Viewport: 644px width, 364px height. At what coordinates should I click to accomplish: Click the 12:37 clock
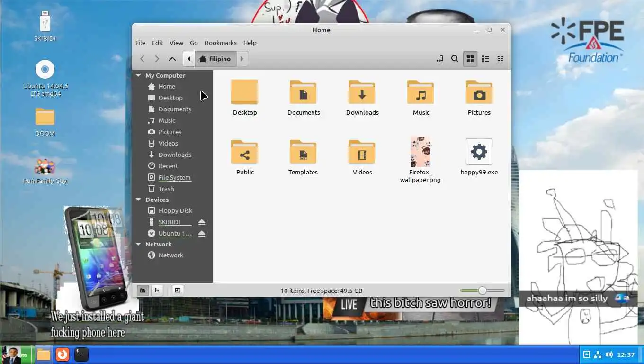[x=626, y=355]
